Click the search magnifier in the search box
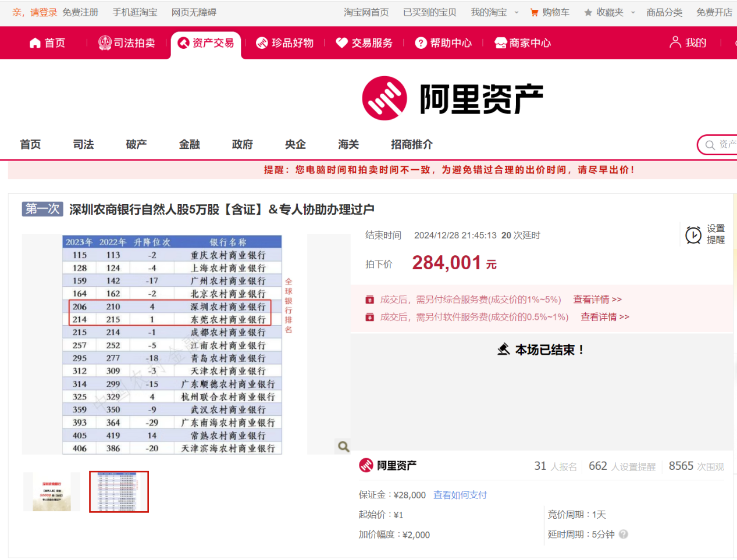 click(709, 145)
